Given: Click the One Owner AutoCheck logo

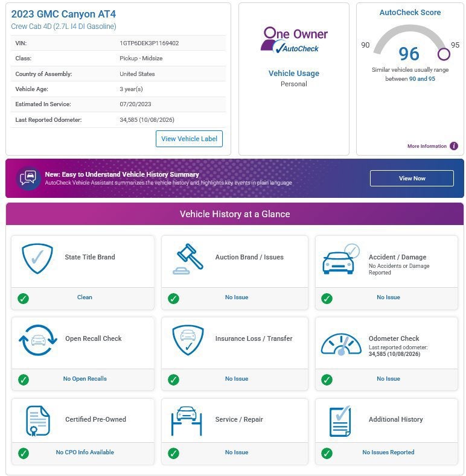Looking at the screenshot, I should [294, 40].
